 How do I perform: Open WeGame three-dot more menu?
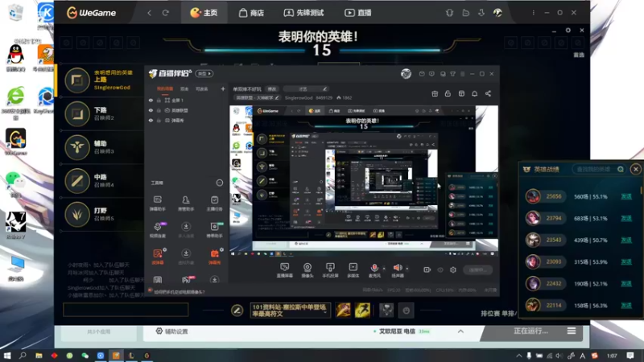[x=533, y=13]
